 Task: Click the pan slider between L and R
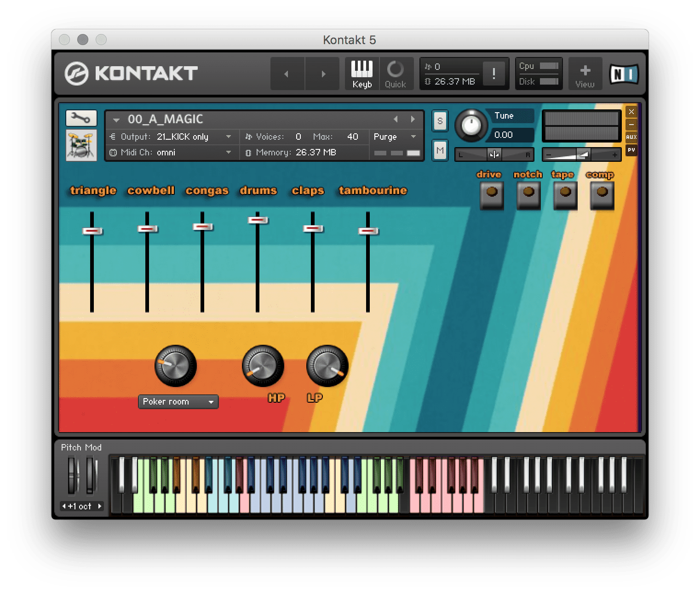point(494,155)
